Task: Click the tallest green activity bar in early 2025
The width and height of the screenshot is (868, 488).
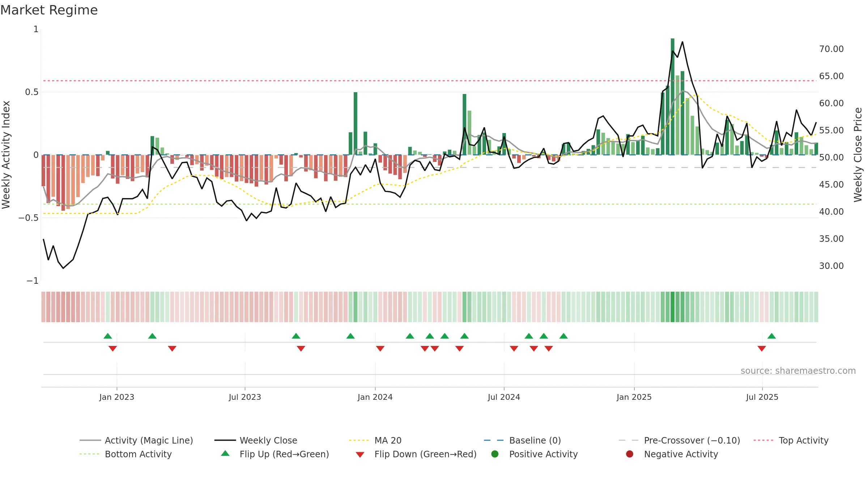Action: point(672,97)
